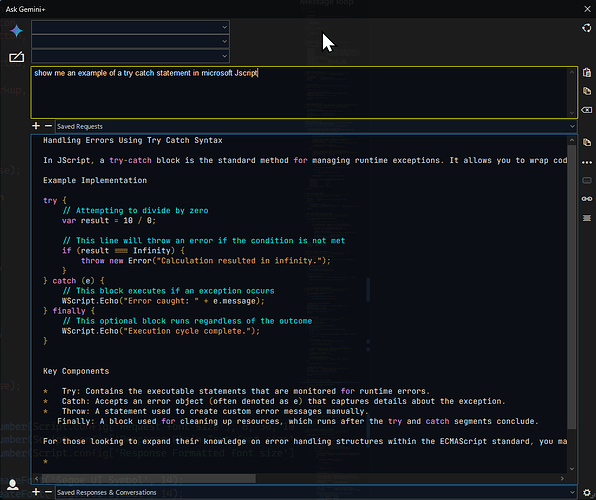This screenshot has height=500, width=596.
Task: Click the Gemini sparkle logo icon
Action: 16,31
